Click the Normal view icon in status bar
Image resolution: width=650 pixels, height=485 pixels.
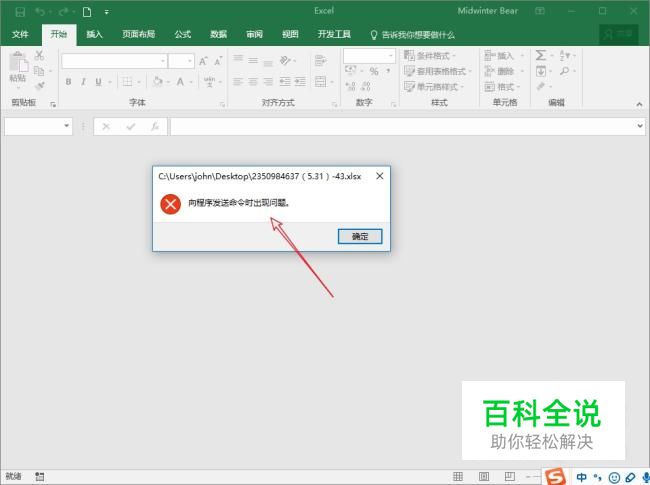[x=458, y=477]
